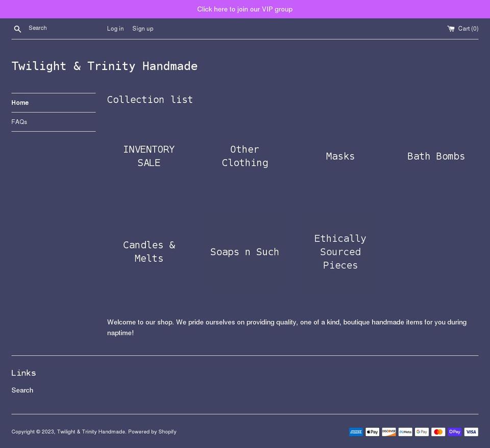Click the Discover payment icon
490x448 pixels.
coord(388,432)
